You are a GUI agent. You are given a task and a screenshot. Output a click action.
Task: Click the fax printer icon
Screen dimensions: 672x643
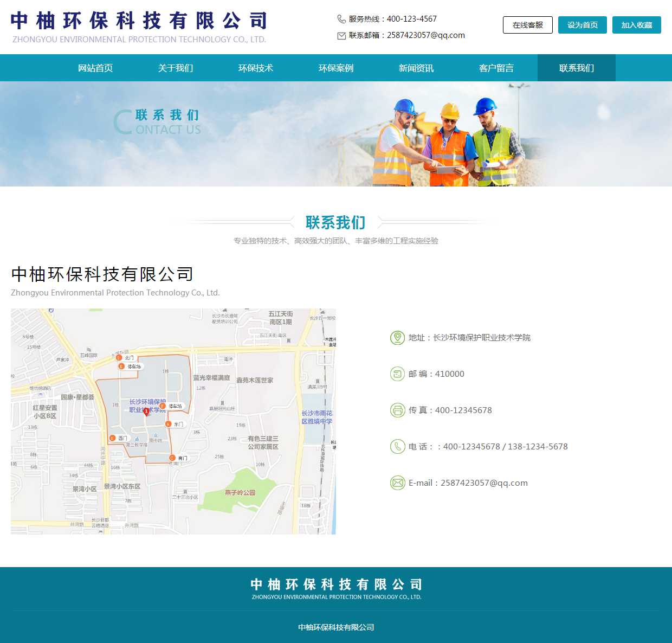(x=397, y=410)
